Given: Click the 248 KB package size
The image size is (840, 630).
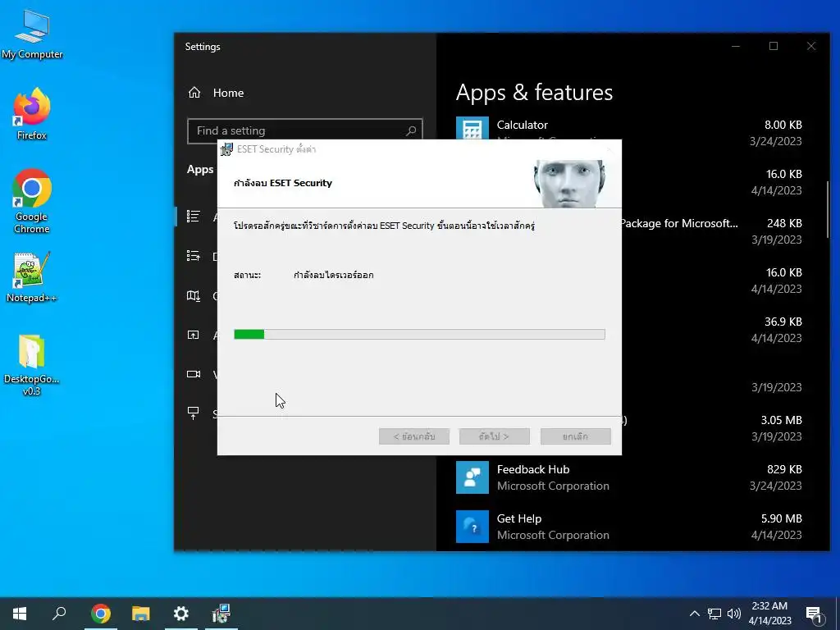Looking at the screenshot, I should [x=784, y=223].
